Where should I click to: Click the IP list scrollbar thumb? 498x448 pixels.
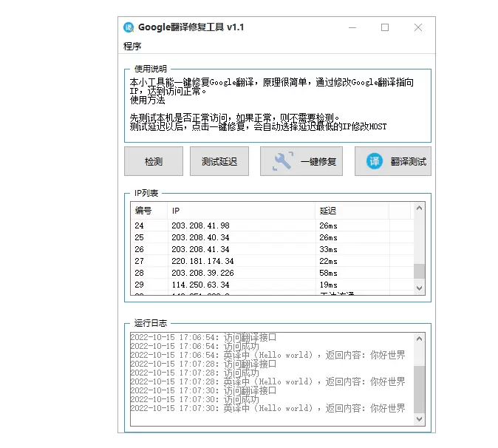pyautogui.click(x=419, y=271)
